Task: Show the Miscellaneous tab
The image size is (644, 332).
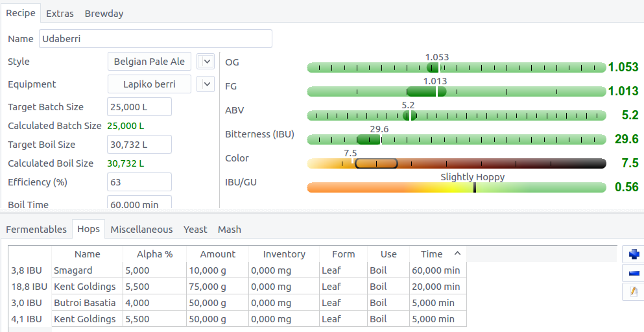Action: pyautogui.click(x=141, y=229)
